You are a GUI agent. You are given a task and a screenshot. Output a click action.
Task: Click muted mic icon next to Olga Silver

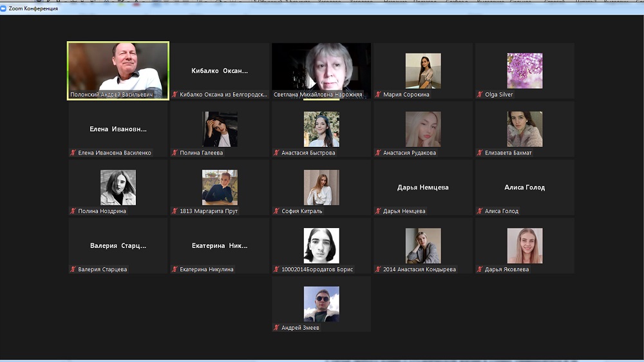pos(480,95)
